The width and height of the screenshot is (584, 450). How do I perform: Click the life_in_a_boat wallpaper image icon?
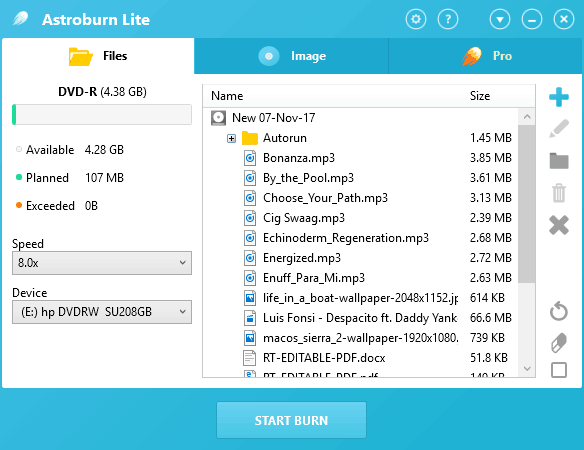pyautogui.click(x=250, y=298)
